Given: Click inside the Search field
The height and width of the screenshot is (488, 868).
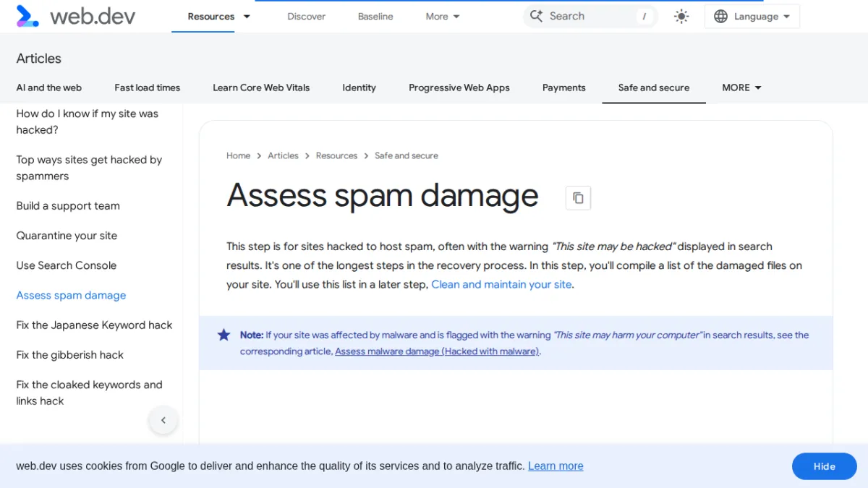Looking at the screenshot, I should point(590,16).
